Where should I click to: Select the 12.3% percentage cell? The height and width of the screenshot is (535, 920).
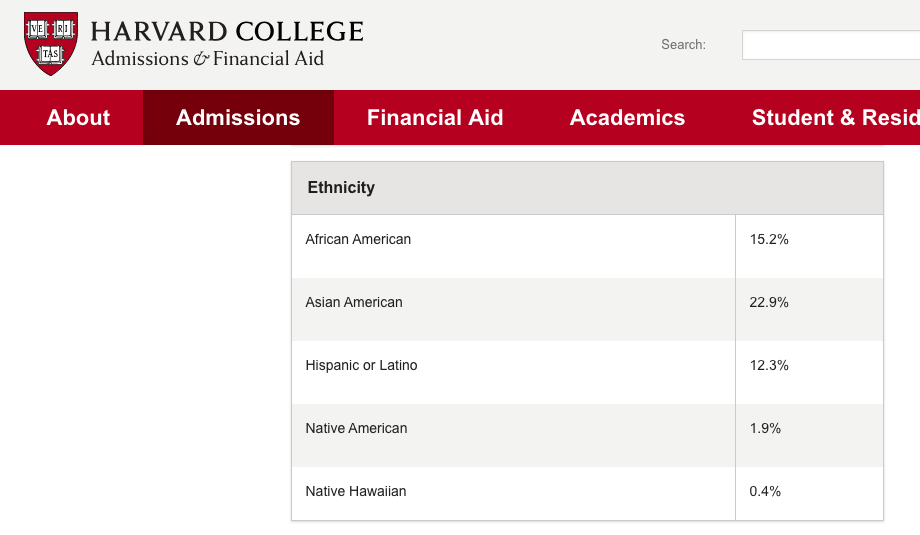pos(769,365)
